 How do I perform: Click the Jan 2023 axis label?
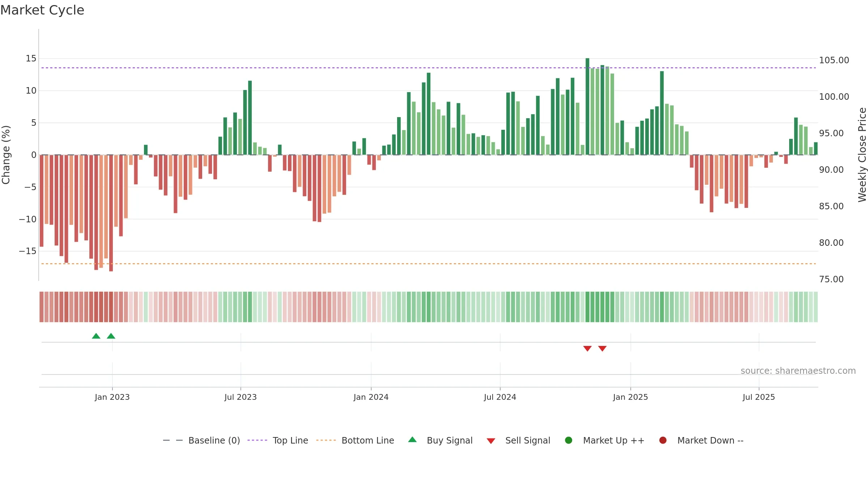click(112, 397)
